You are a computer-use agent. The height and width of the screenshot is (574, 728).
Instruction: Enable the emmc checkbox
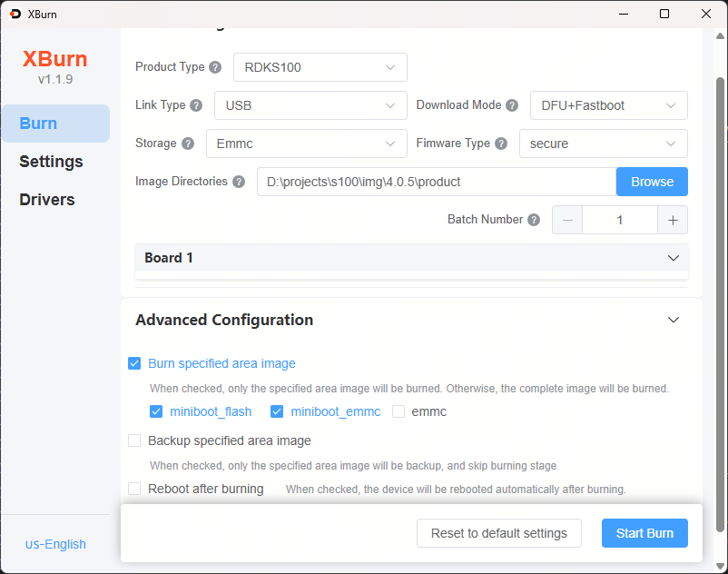[398, 411]
